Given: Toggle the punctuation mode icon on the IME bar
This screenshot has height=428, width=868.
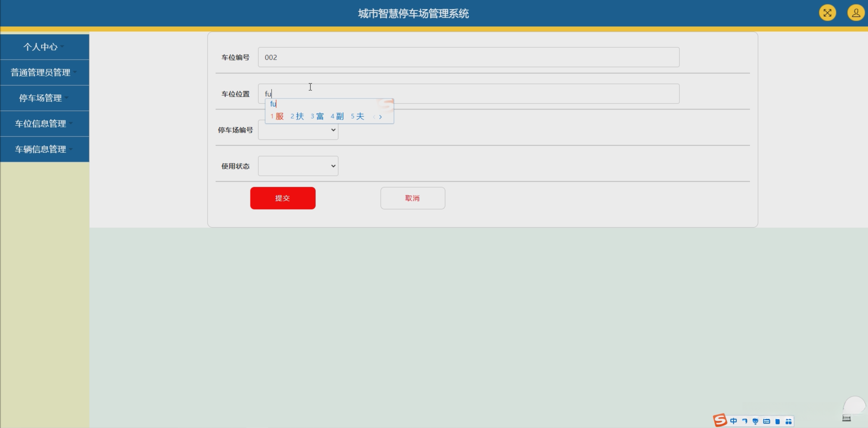Looking at the screenshot, I should (745, 421).
